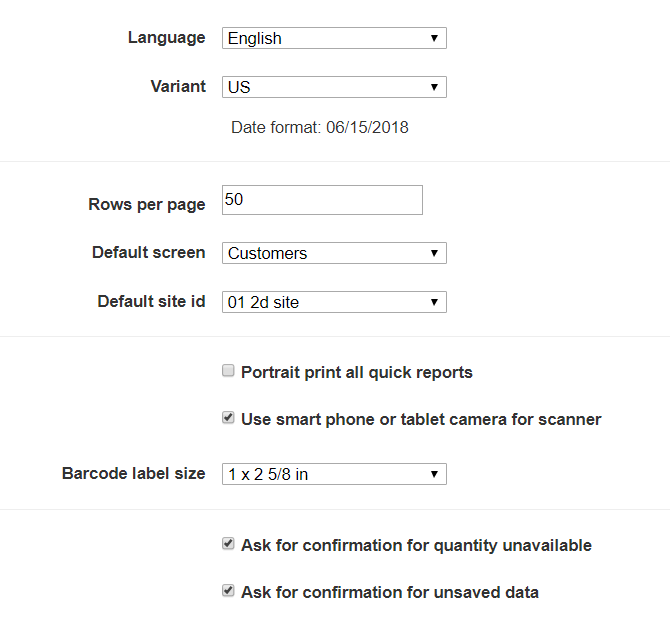Image resolution: width=670 pixels, height=629 pixels.
Task: Click the Variant field label
Action: [x=178, y=86]
